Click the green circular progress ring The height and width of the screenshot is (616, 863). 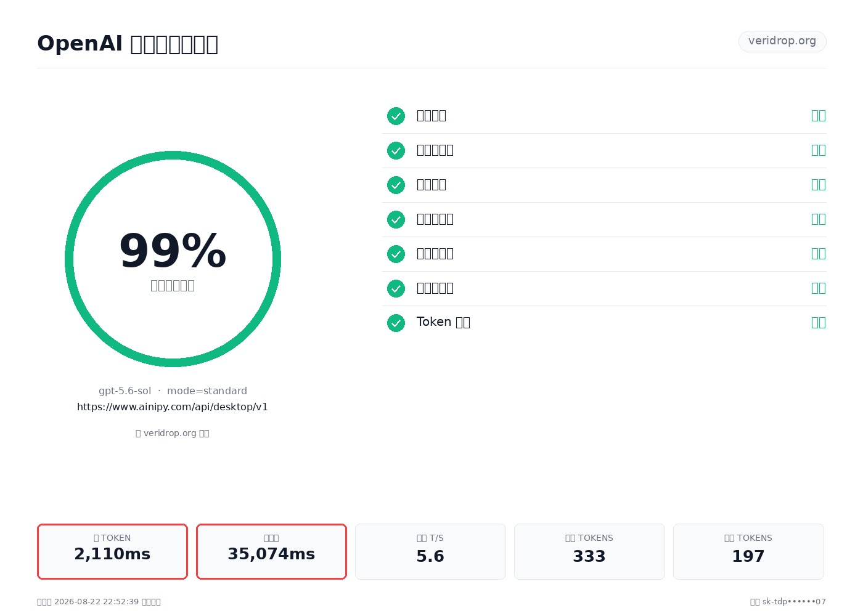[173, 259]
